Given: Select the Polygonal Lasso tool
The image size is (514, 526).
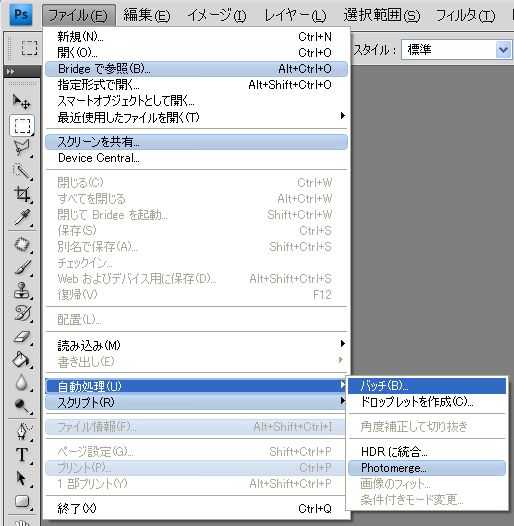Looking at the screenshot, I should click(x=21, y=148).
